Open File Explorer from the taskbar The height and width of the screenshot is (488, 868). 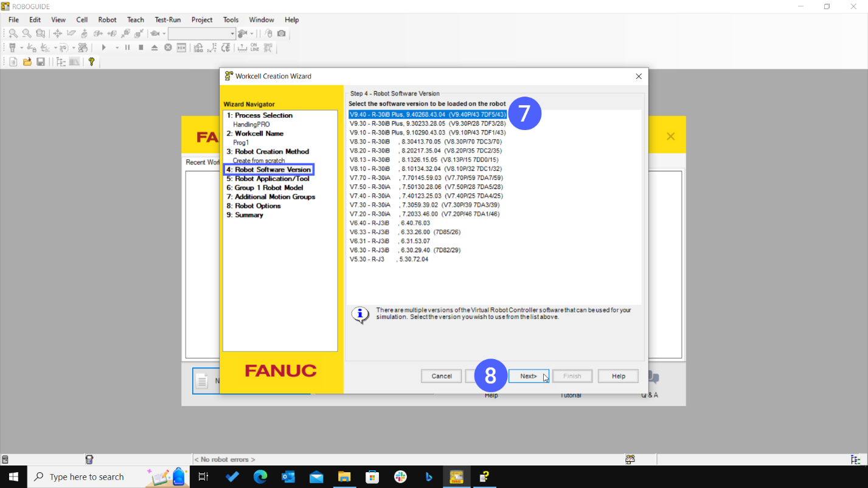coord(344,476)
